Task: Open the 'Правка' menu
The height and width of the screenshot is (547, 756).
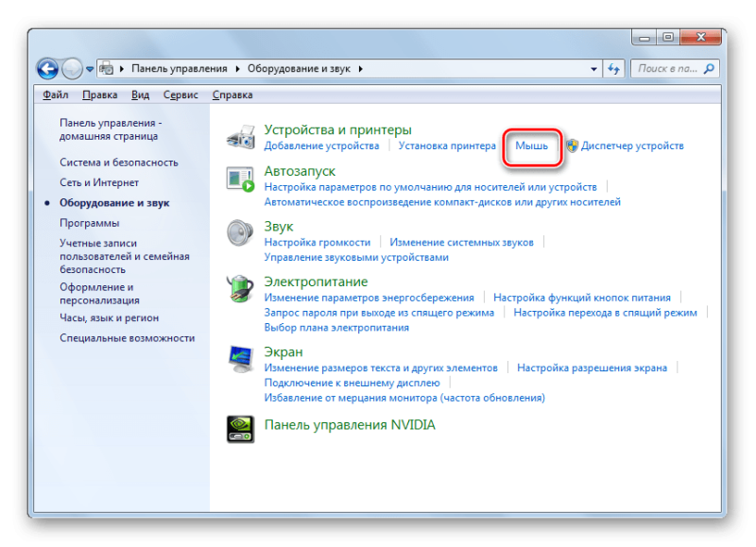Action: coord(100,94)
